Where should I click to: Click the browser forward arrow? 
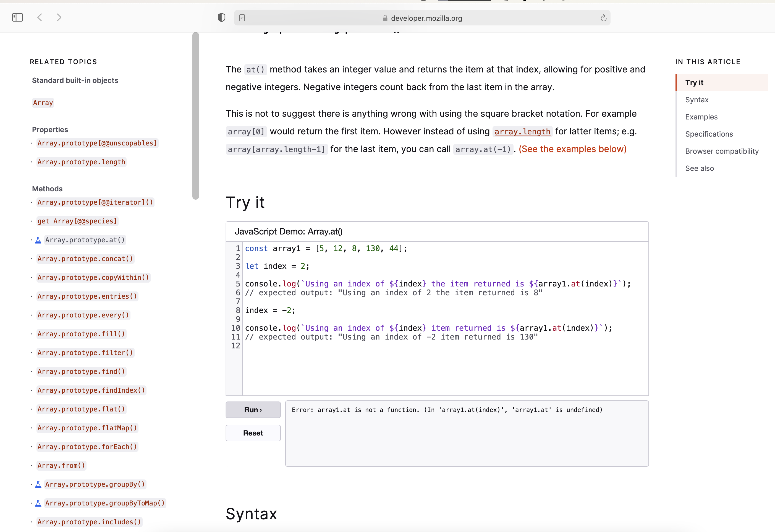click(x=59, y=17)
